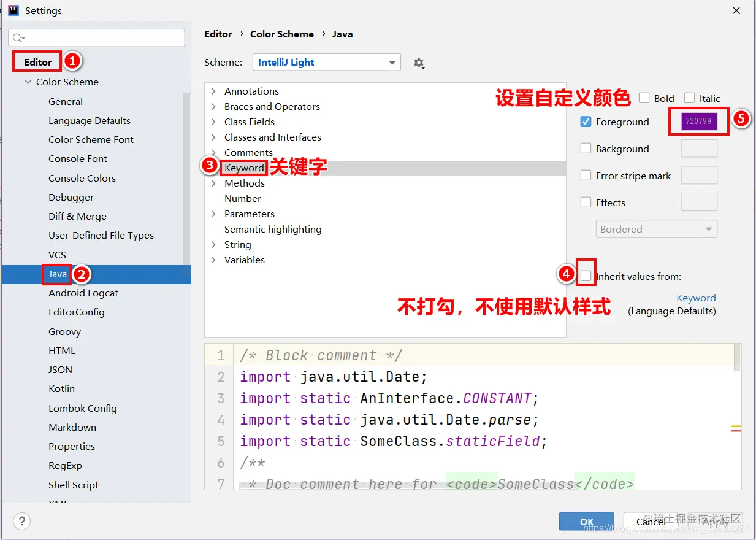Viewport: 756px width, 540px height.
Task: Collapse the Color Scheme tree node
Action: click(x=28, y=82)
